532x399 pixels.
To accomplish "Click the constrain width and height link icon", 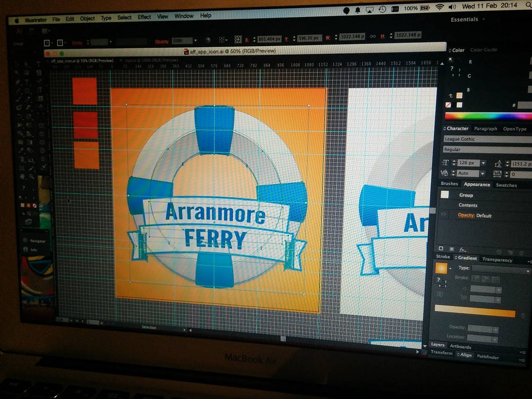I will point(373,36).
